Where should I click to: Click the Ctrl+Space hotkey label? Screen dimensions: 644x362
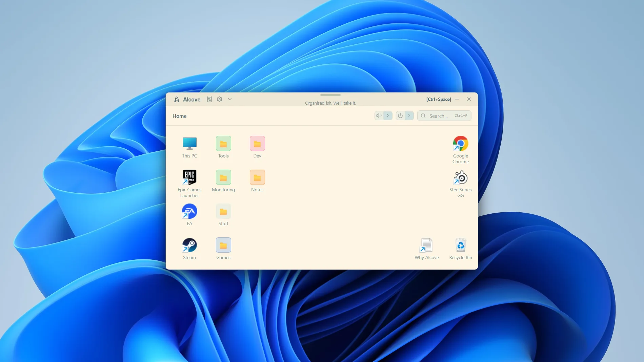pyautogui.click(x=439, y=99)
